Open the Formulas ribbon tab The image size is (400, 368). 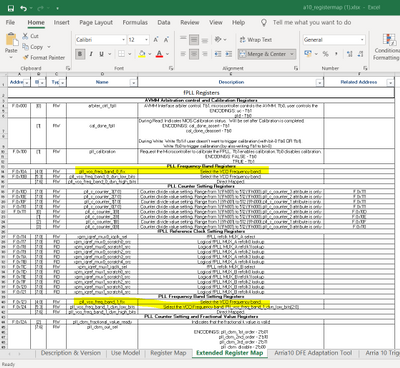pos(135,22)
